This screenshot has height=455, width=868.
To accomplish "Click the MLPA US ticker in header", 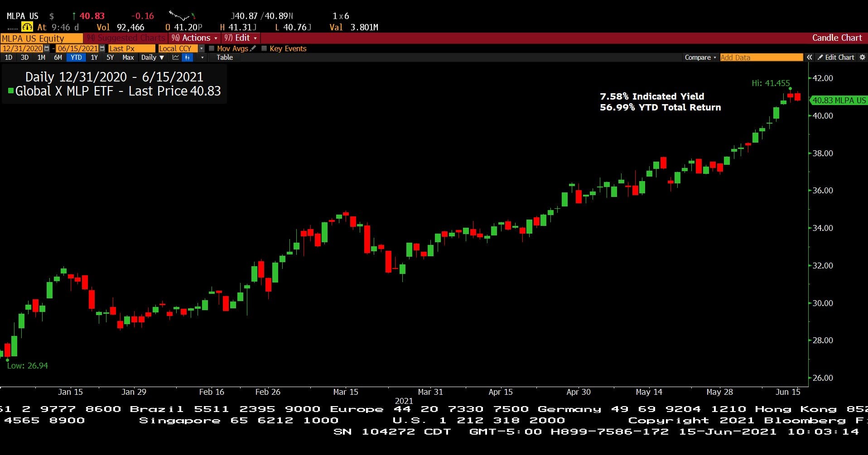I will pyautogui.click(x=22, y=16).
